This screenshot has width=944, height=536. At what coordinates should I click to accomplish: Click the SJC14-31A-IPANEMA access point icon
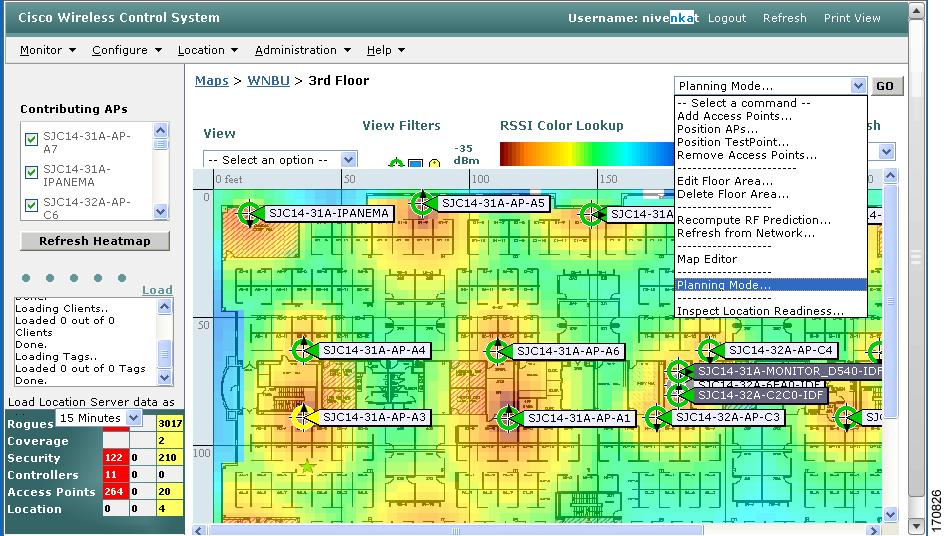(x=249, y=213)
